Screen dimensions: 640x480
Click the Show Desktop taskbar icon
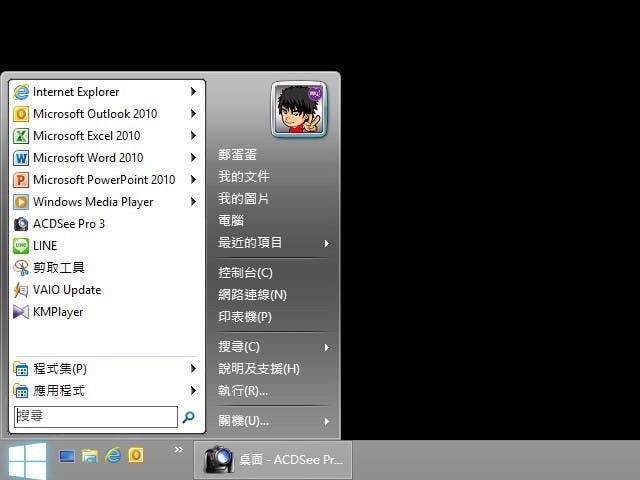tap(67, 456)
